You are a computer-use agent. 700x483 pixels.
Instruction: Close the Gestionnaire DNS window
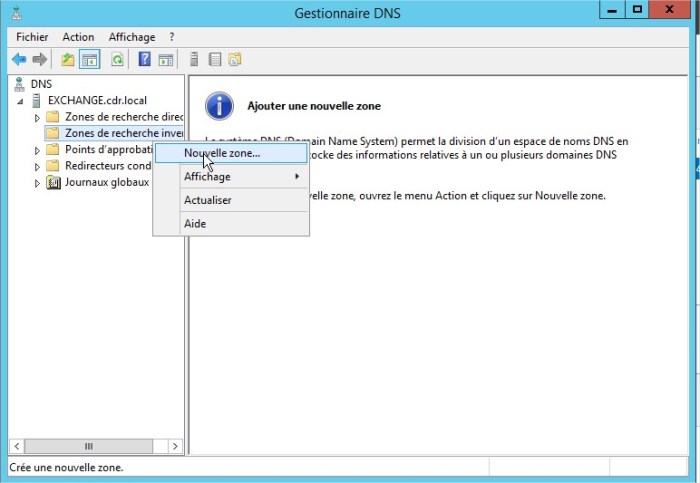(670, 10)
